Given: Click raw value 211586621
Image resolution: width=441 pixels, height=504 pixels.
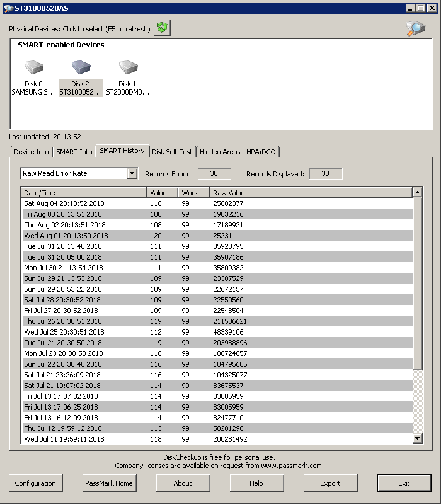Looking at the screenshot, I should (x=230, y=321).
